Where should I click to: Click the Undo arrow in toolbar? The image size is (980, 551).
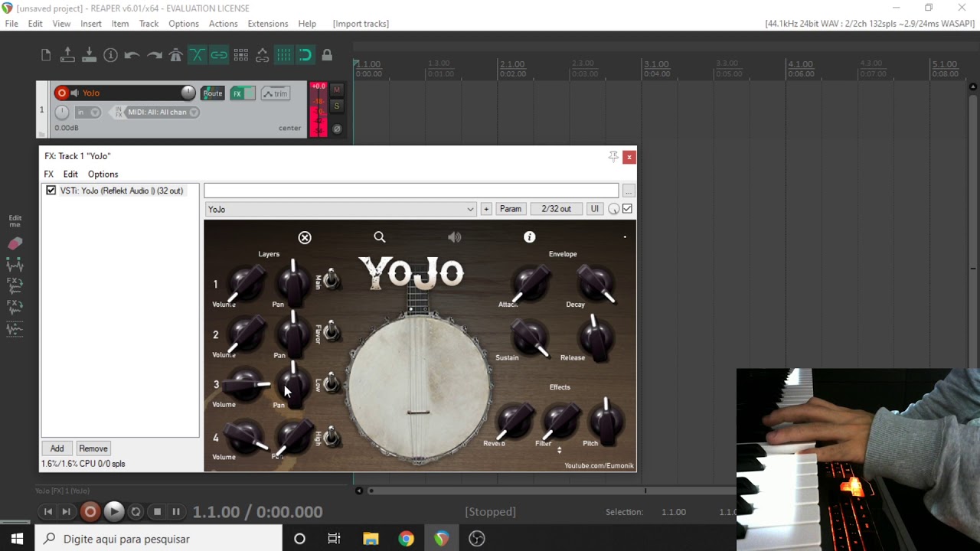click(132, 55)
